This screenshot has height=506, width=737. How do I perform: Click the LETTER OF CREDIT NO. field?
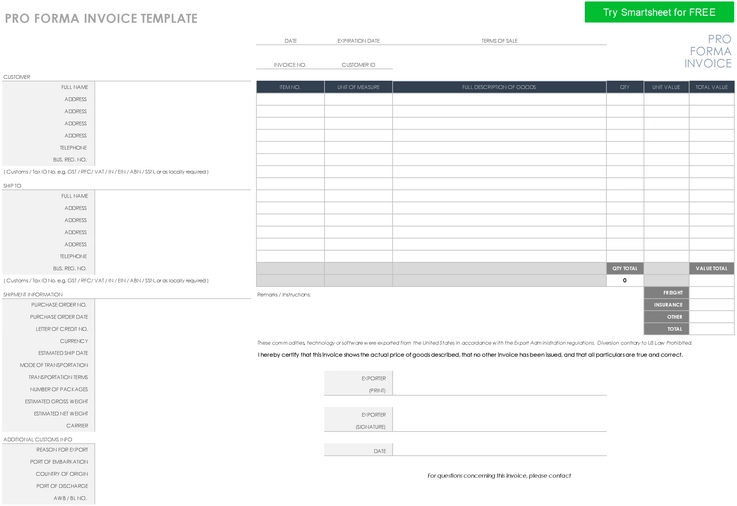coord(173,329)
